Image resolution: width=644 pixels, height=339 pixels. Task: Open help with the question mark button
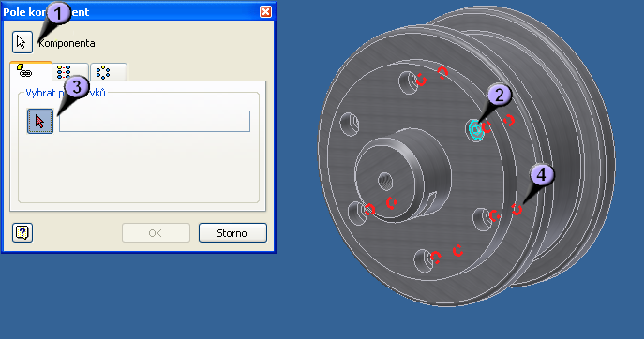[x=22, y=232]
